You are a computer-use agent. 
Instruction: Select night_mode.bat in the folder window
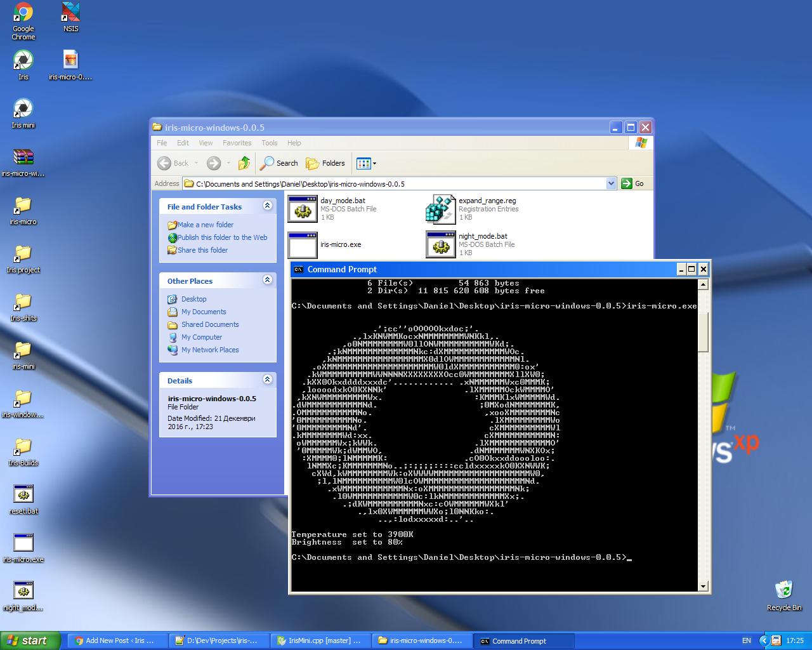click(471, 244)
